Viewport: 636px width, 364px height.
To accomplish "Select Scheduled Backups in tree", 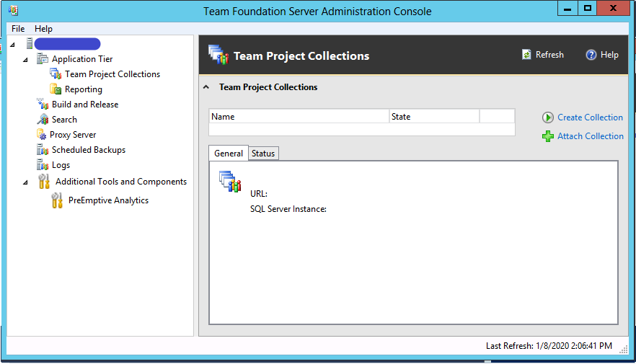I will (89, 150).
